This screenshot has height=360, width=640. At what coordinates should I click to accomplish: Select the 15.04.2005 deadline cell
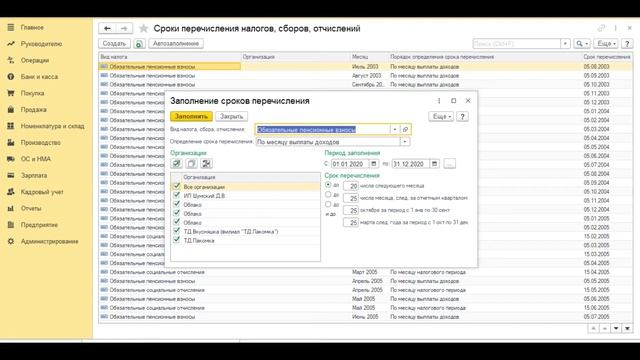(x=607, y=272)
